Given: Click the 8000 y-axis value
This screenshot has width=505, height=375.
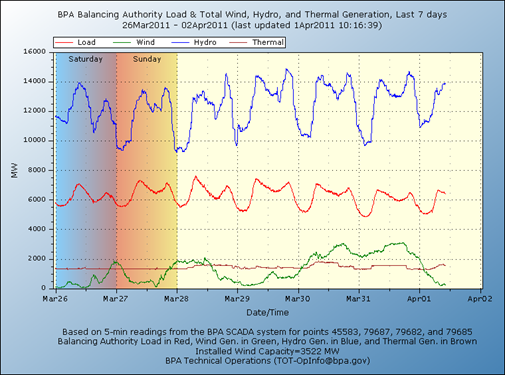Looking at the screenshot, I should pos(37,170).
